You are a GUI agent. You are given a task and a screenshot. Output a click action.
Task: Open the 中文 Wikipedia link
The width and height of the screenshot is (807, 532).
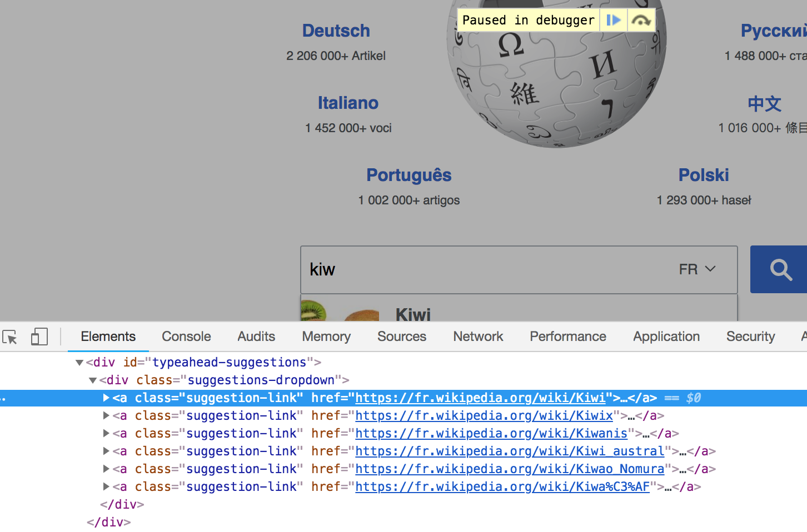click(764, 103)
